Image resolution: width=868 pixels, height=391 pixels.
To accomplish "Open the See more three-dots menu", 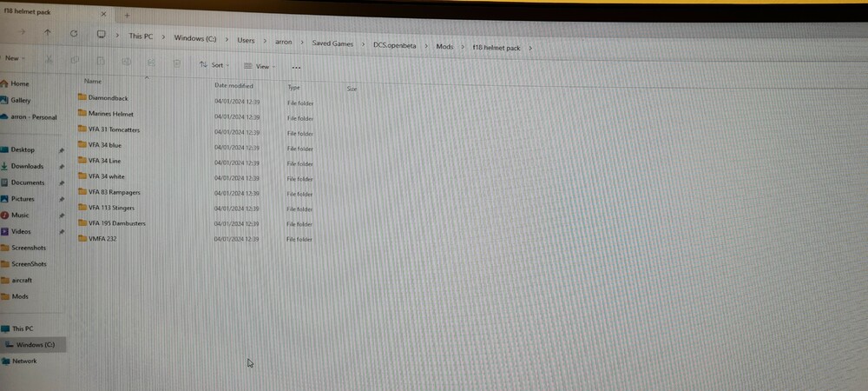I will (x=296, y=68).
